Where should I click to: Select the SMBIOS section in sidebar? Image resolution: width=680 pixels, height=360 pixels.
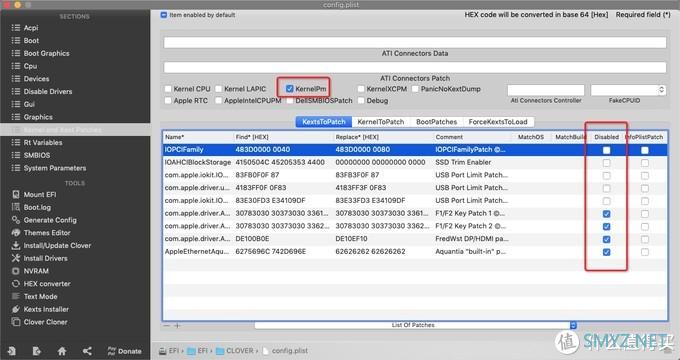click(36, 155)
